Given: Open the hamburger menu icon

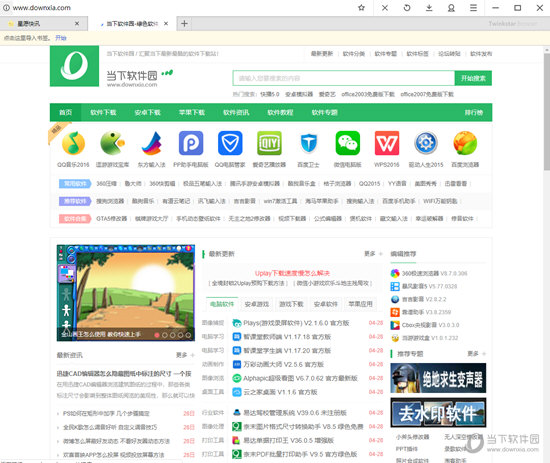Looking at the screenshot, I should coord(473,8).
